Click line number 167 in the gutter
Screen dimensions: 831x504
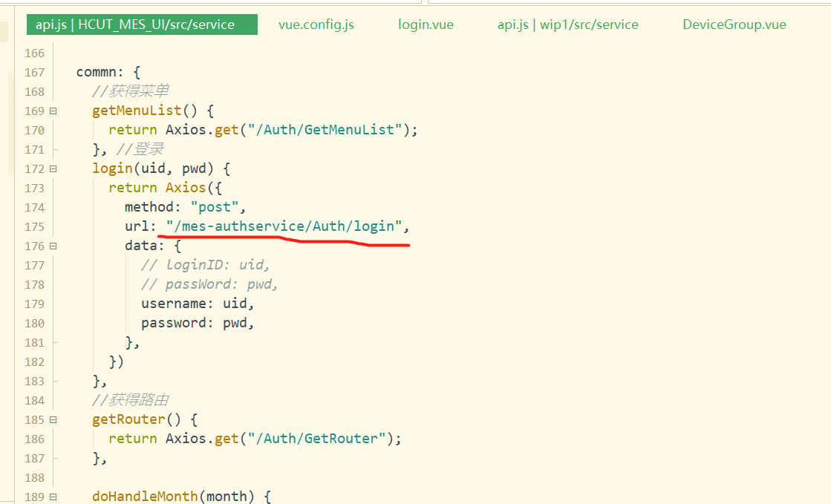tap(34, 73)
